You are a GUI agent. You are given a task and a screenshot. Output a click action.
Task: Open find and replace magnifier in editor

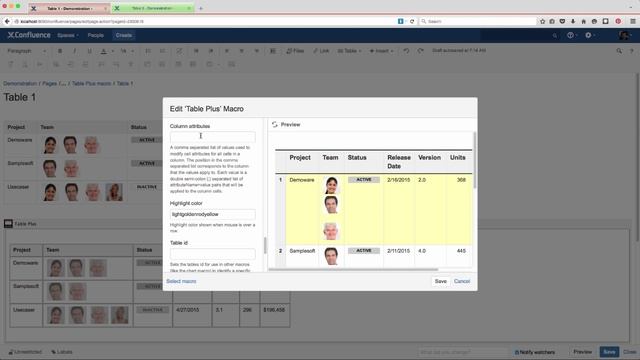[619, 51]
